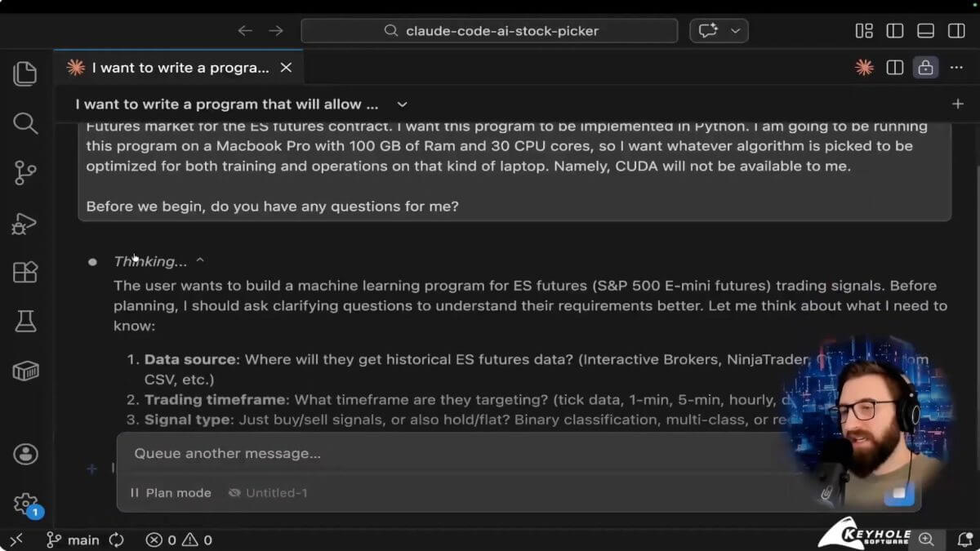Open the chat dropdown arrow in title bar
Screen dimensions: 980x551
(736, 31)
